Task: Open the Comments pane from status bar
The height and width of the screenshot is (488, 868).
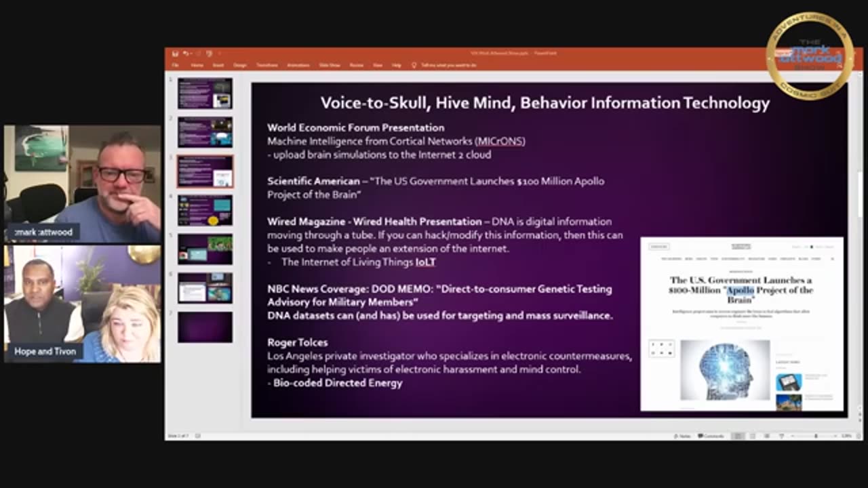Action: pos(711,436)
